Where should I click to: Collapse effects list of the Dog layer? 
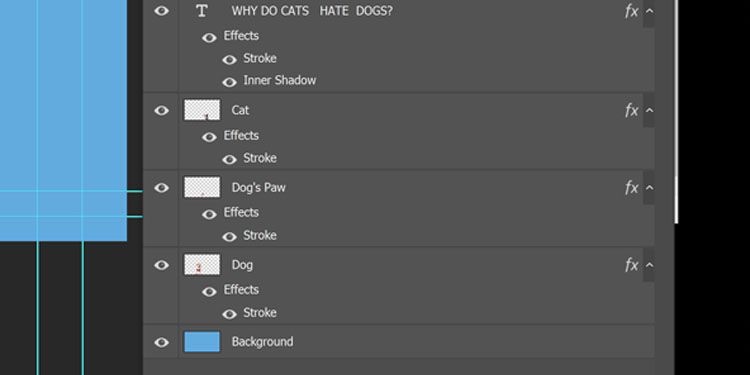coord(649,265)
